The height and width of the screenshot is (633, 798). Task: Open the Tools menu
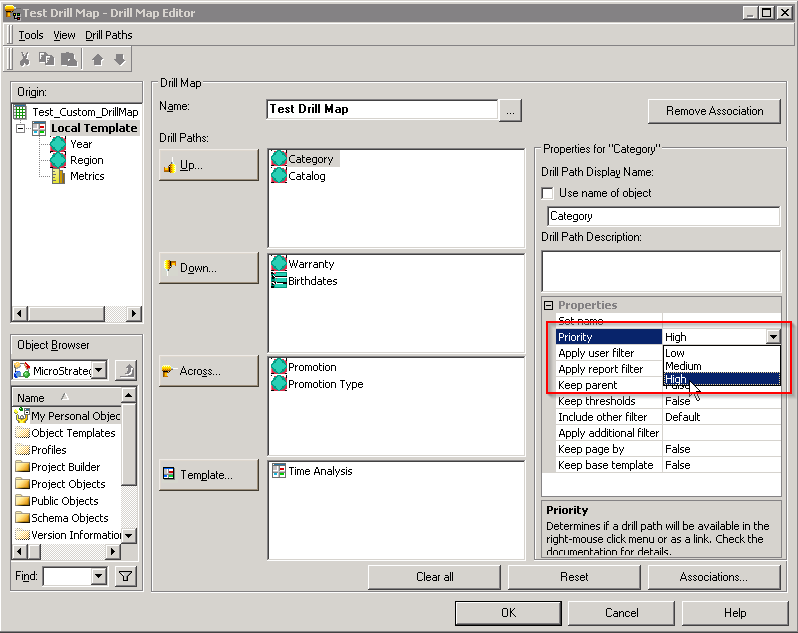point(30,35)
